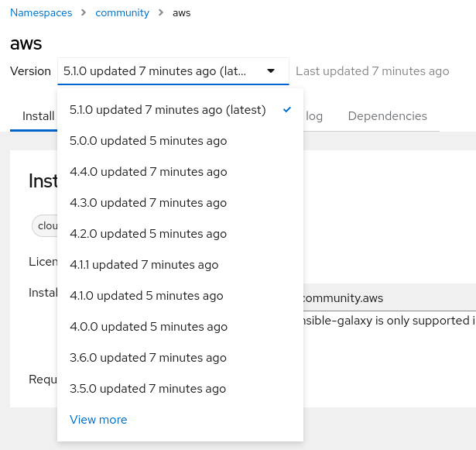Pick version 4.3.0 in dropdown
This screenshot has height=450, width=476.
[148, 203]
